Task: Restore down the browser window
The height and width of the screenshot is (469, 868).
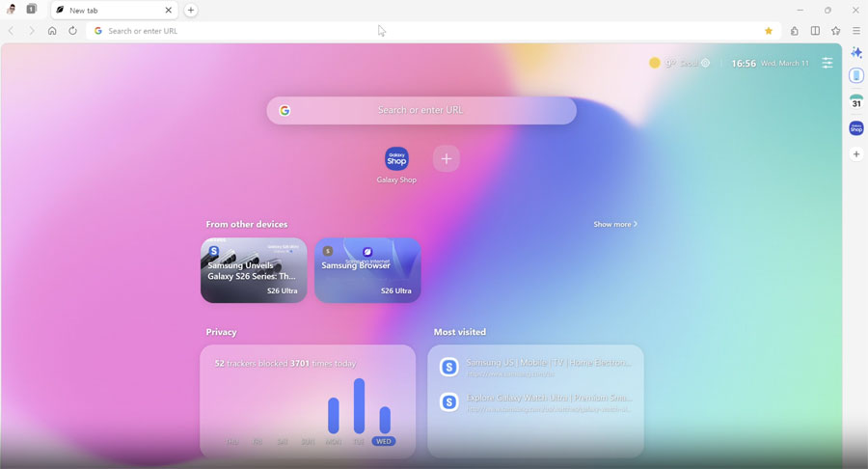Action: coord(827,10)
